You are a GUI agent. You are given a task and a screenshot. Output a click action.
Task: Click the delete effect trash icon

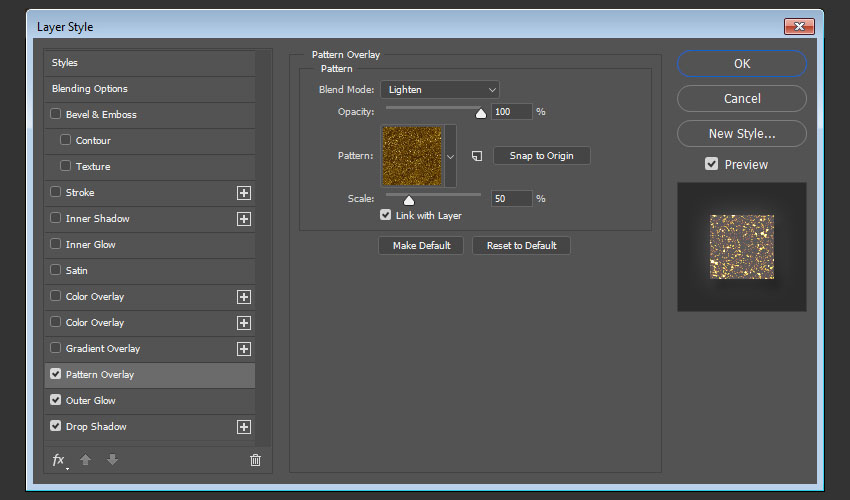point(255,460)
